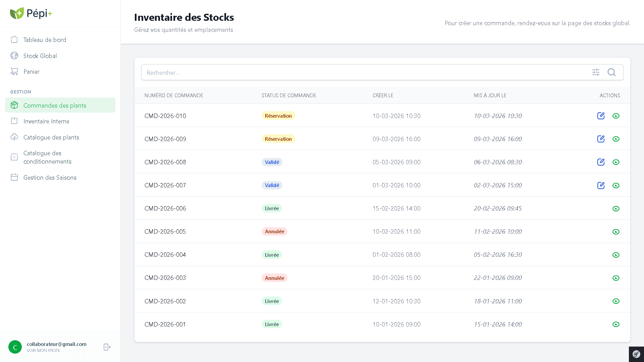Image resolution: width=644 pixels, height=362 pixels.
Task: Edit order CMD-2026-010 with pencil icon
Action: pyautogui.click(x=601, y=116)
